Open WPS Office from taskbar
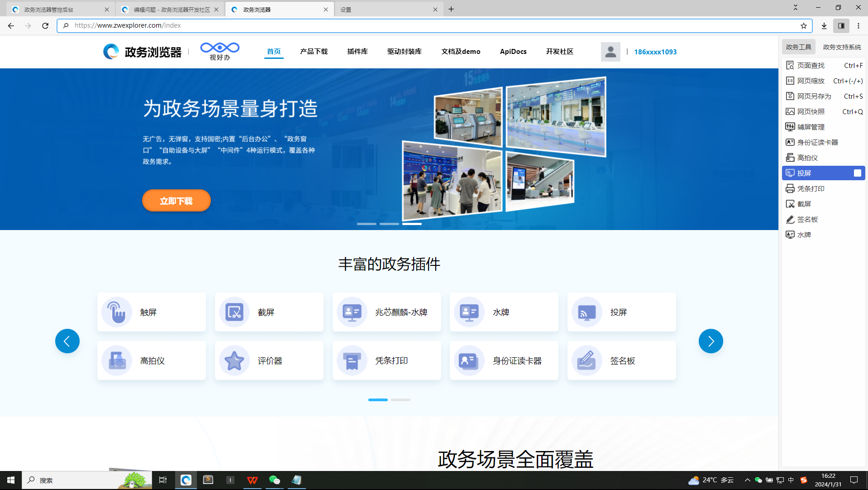This screenshot has height=490, width=868. [x=253, y=480]
